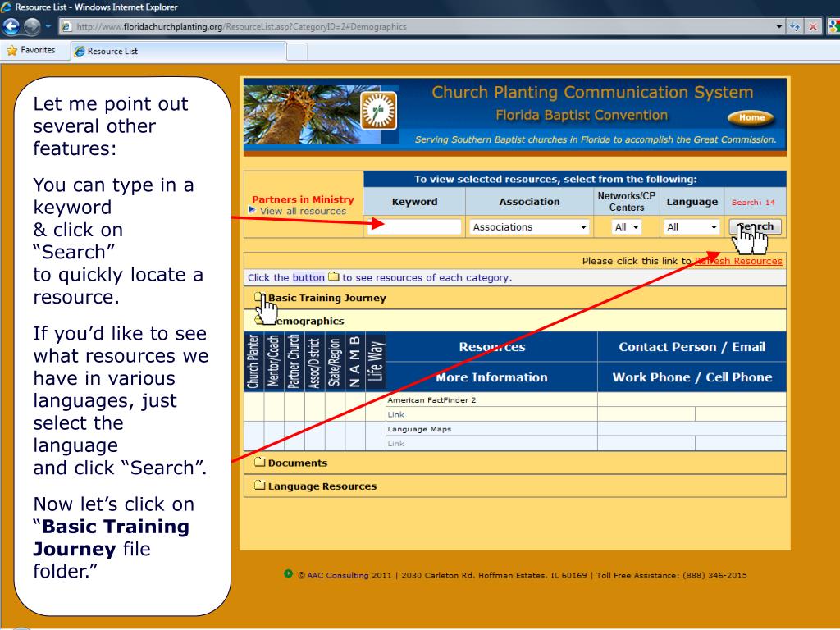Click the URL address bar
The image size is (840, 630).
click(x=418, y=26)
